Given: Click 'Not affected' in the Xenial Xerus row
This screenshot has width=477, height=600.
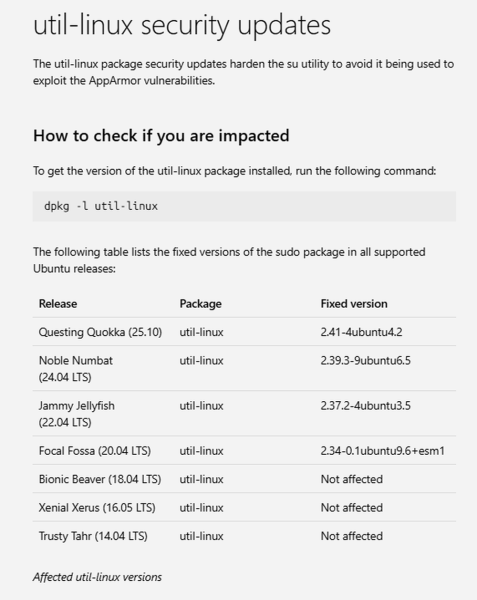Looking at the screenshot, I should coord(352,507).
